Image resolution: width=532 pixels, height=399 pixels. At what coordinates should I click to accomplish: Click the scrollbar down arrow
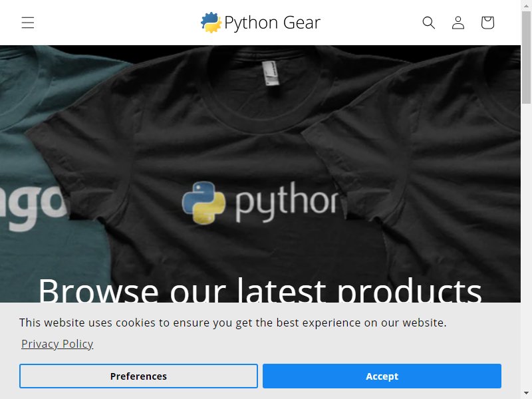click(526, 394)
